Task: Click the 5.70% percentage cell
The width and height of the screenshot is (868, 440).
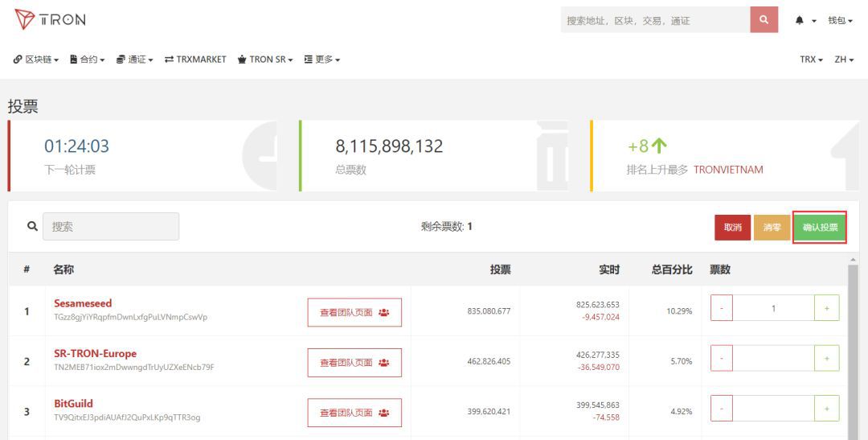Action: pyautogui.click(x=682, y=361)
